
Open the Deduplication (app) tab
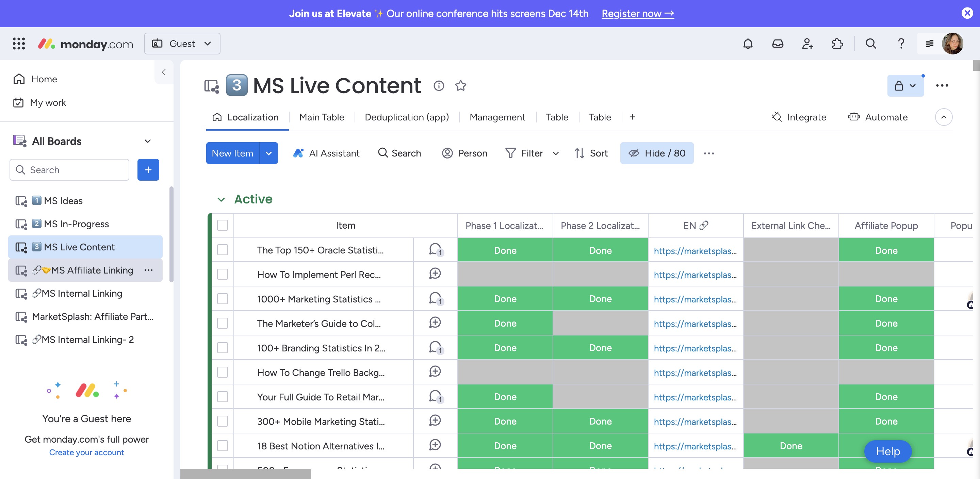point(407,117)
